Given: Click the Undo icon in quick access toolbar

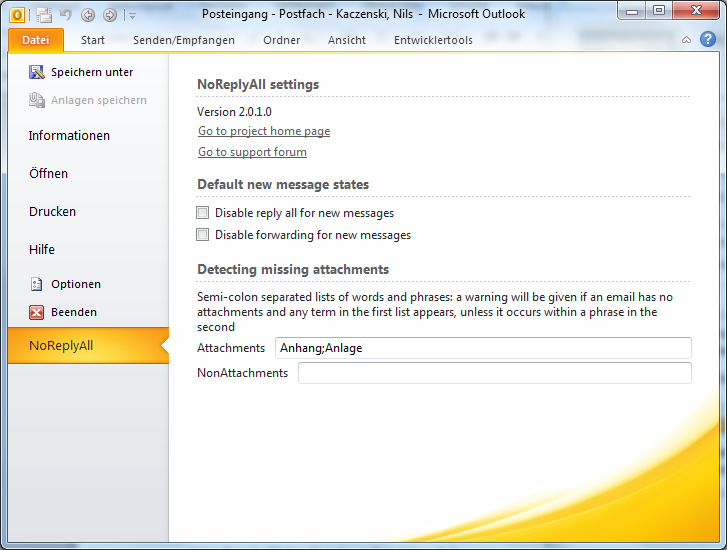Looking at the screenshot, I should [x=66, y=15].
